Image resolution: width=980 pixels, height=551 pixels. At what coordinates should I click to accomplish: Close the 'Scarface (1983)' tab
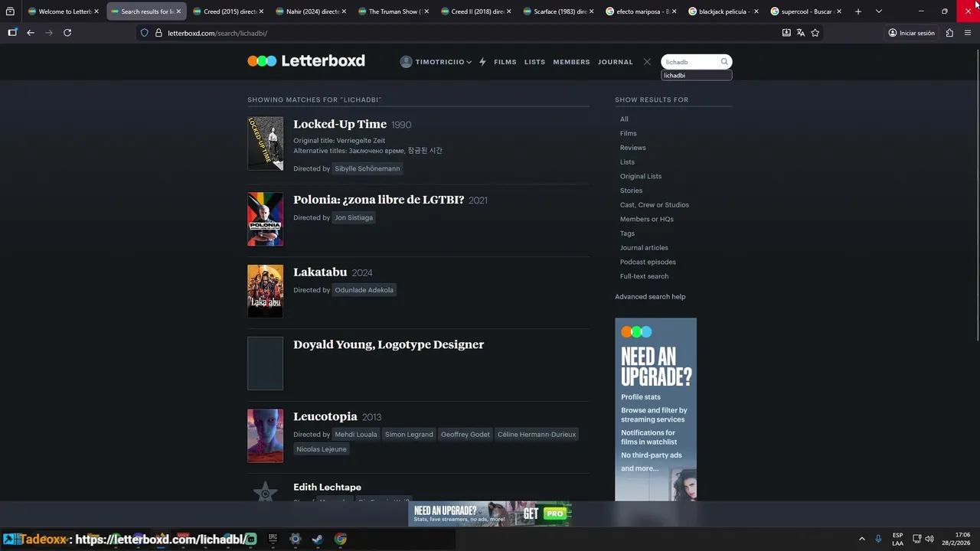592,11
